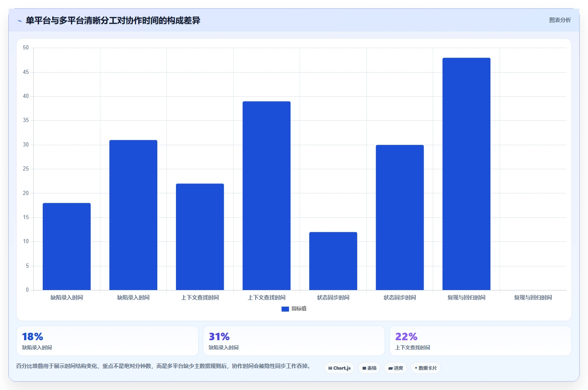This screenshot has height=390, width=588.
Task: Click the 指标值 legend label text
Action: tap(299, 309)
